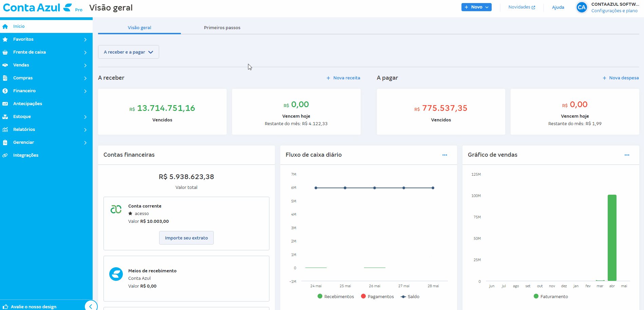Click the overdue receivables amount card
The image size is (644, 310).
coord(162,112)
